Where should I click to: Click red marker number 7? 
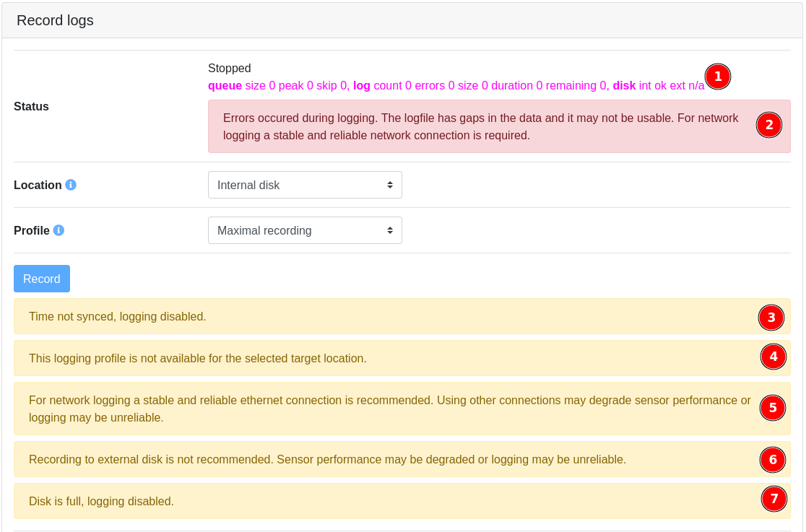(x=773, y=499)
